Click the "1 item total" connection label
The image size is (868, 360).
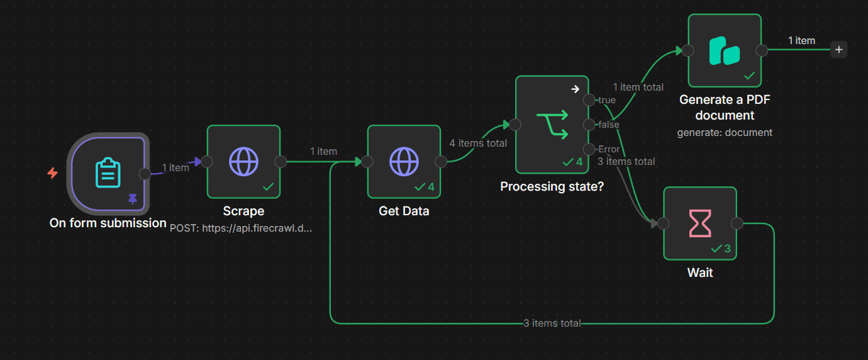(638, 87)
